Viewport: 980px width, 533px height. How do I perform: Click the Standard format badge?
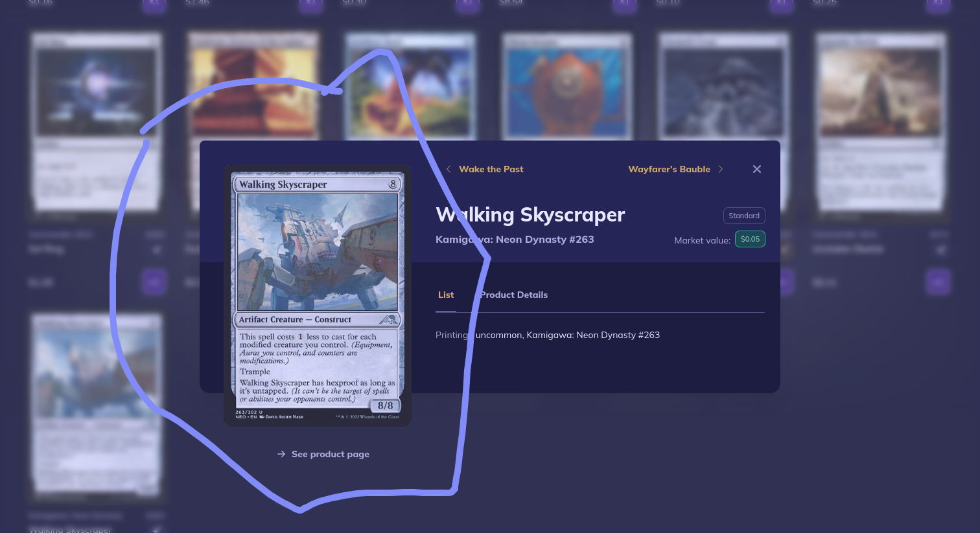click(744, 216)
